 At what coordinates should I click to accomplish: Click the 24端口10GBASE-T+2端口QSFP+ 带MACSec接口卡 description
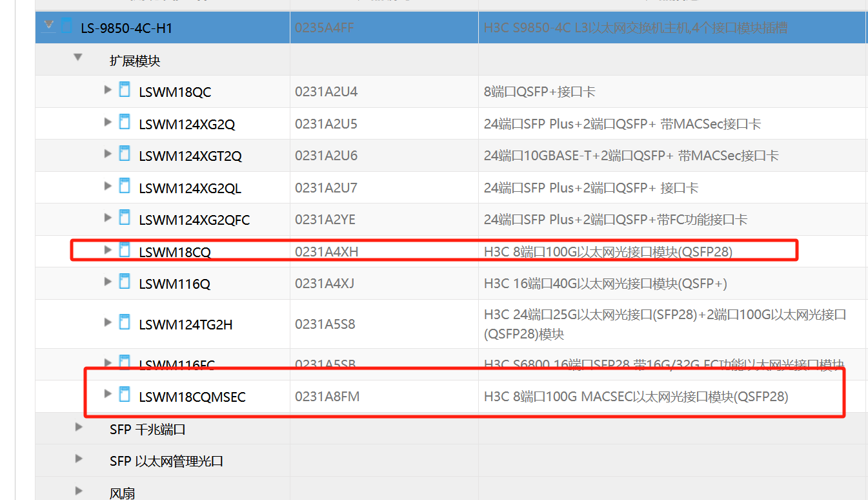631,156
